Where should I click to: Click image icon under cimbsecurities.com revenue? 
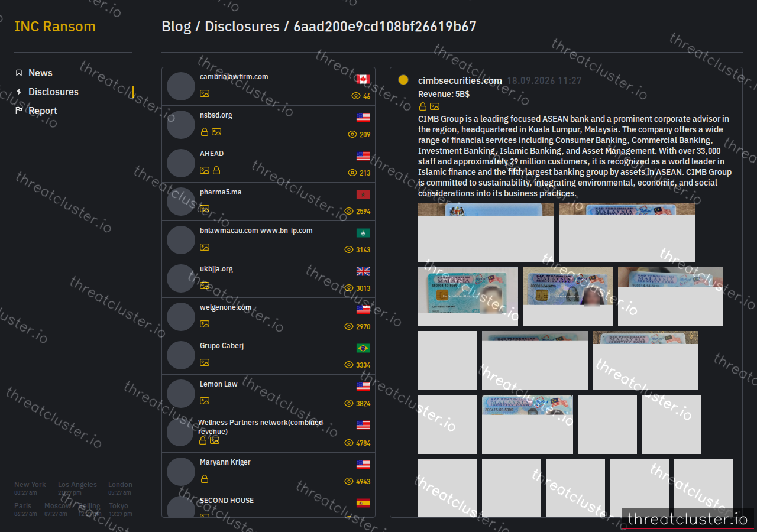click(435, 106)
